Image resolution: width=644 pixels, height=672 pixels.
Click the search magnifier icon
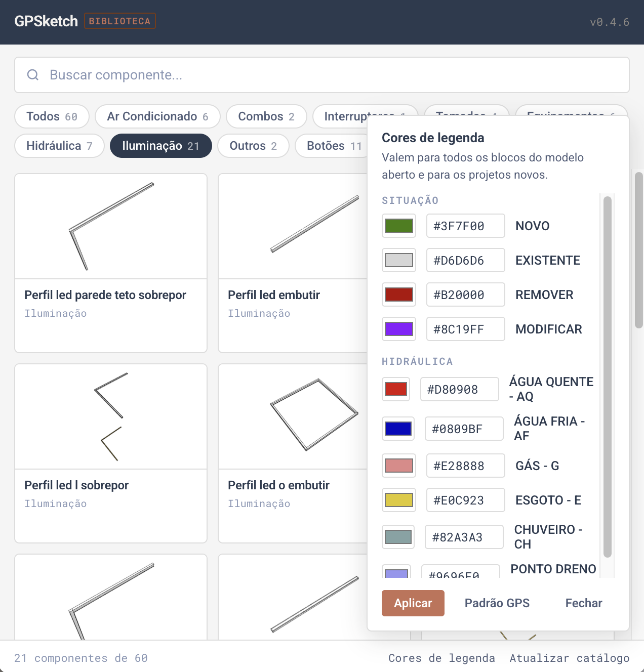(33, 75)
